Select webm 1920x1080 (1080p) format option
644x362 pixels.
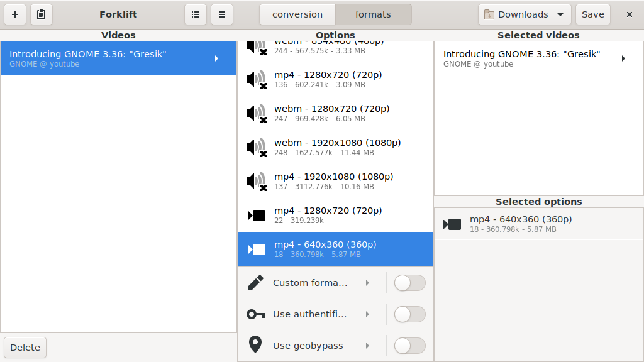[x=335, y=147]
